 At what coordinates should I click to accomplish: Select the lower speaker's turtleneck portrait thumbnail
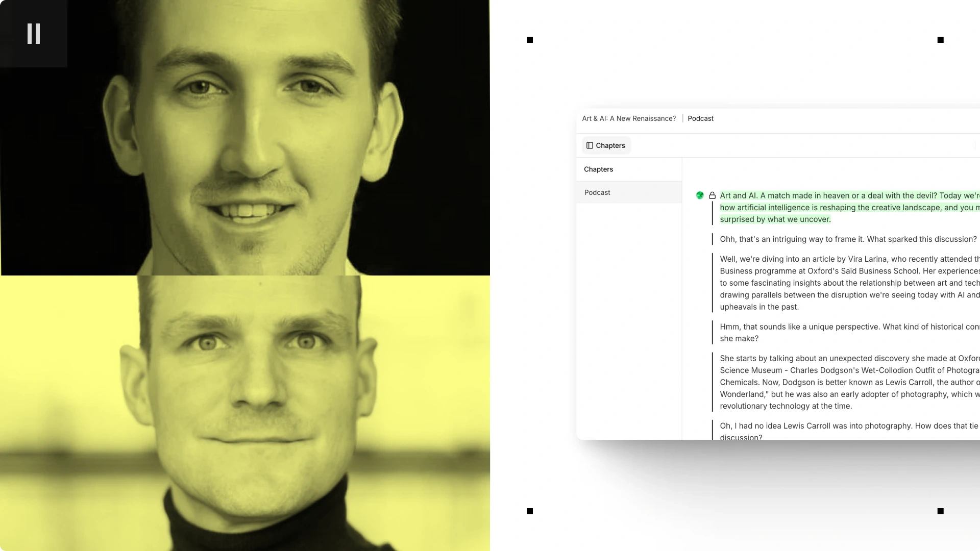245,413
